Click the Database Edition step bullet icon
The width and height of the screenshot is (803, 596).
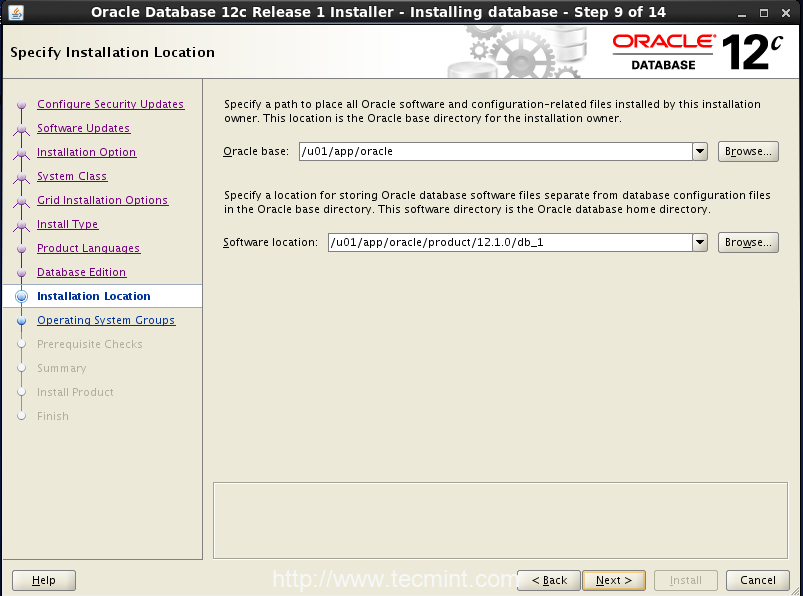click(22, 272)
